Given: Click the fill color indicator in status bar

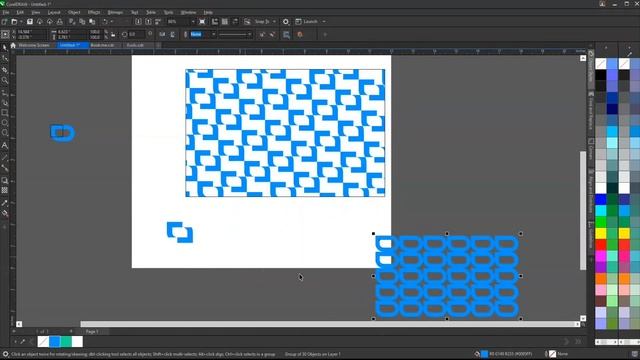Looking at the screenshot, I should click(x=484, y=354).
